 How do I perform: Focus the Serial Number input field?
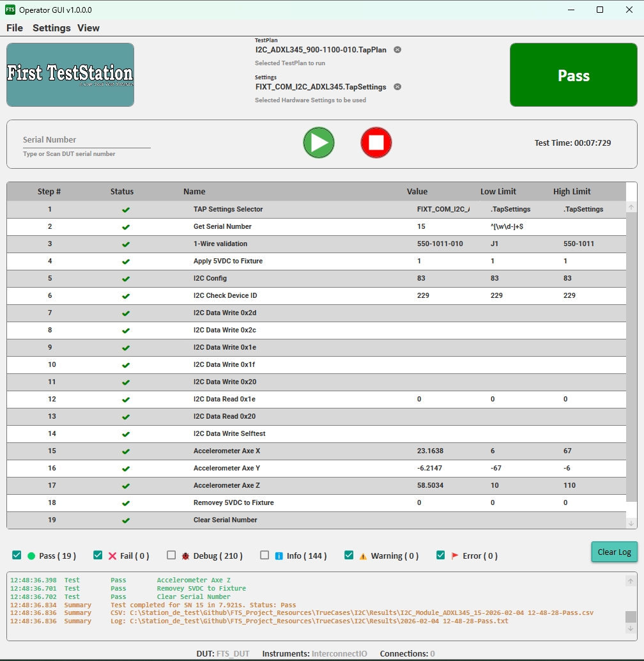86,140
